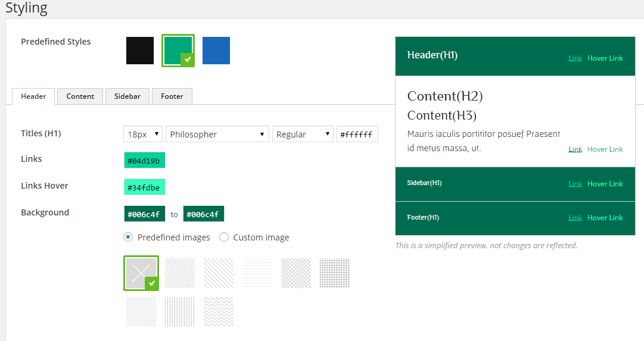Click Hover Link in the Content preview
The height and width of the screenshot is (341, 644).
tap(605, 149)
